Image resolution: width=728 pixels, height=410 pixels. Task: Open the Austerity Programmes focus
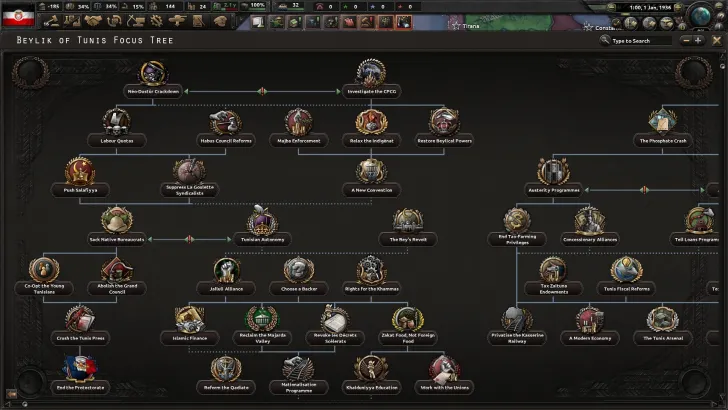coord(553,172)
